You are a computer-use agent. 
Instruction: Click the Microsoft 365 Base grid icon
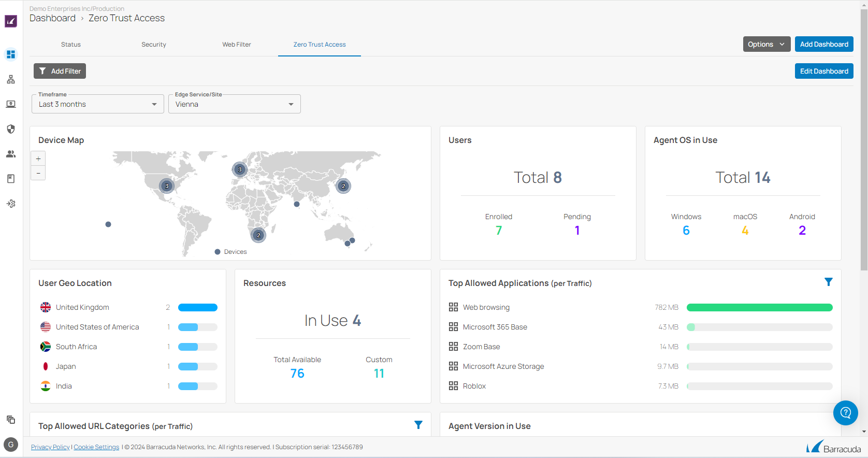453,327
